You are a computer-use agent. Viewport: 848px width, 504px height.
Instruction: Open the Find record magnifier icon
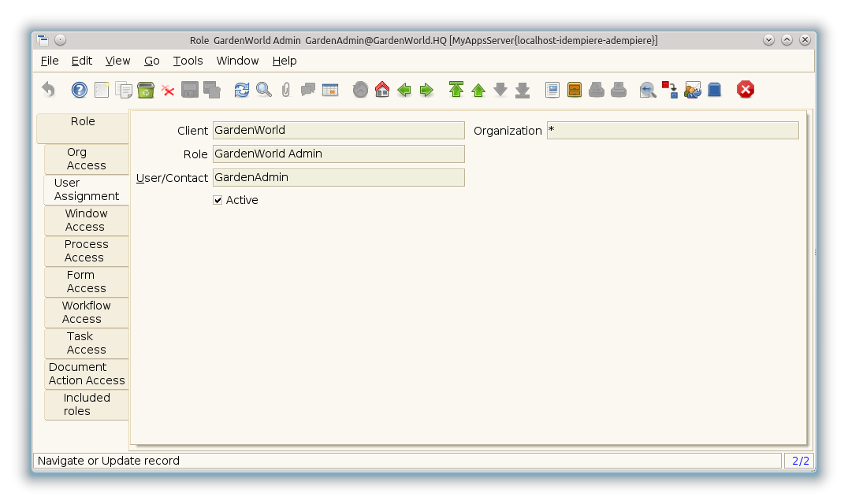264,90
